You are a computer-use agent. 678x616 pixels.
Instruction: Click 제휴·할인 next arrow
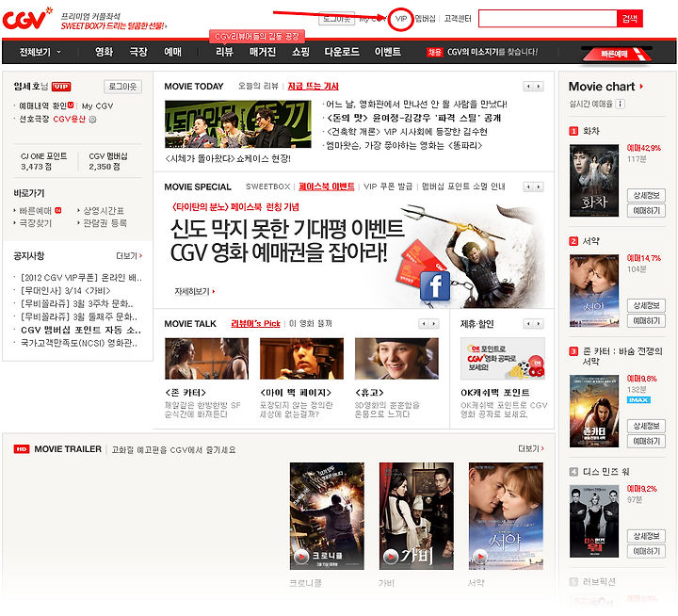pos(539,324)
